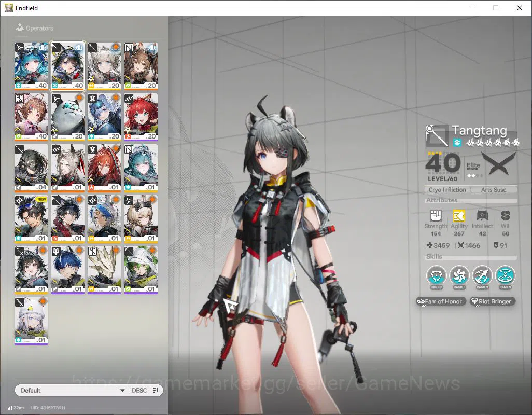Screen dimensions: 532x415
Task: Click the Will brain icon
Action: [505, 216]
